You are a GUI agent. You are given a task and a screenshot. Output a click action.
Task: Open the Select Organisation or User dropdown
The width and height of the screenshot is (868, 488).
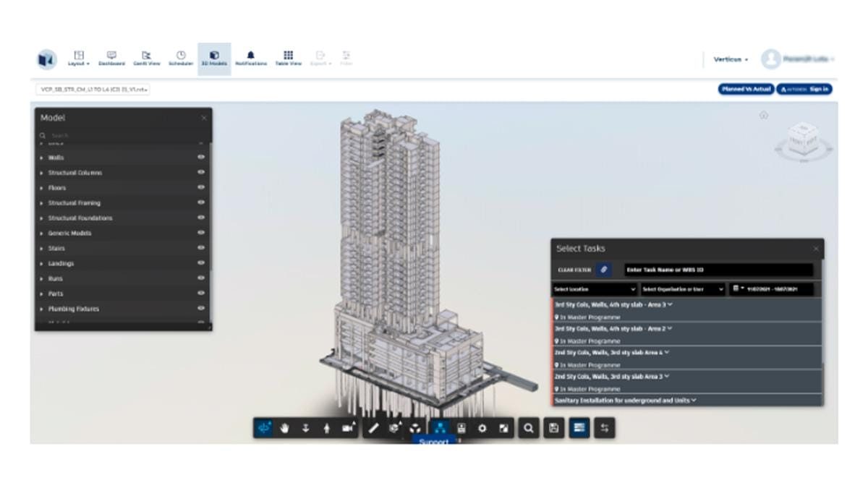coord(683,289)
